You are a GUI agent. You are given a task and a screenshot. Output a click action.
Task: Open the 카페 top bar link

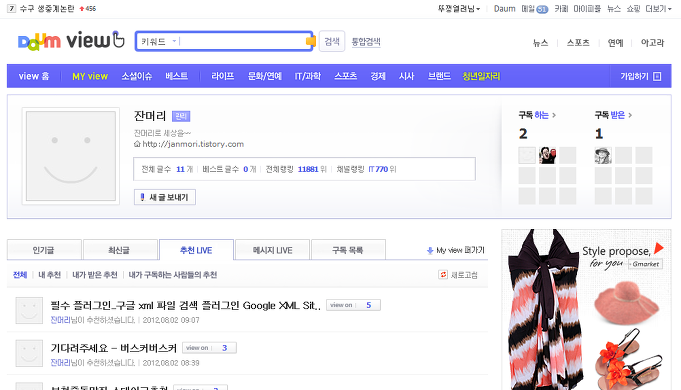coord(561,9)
